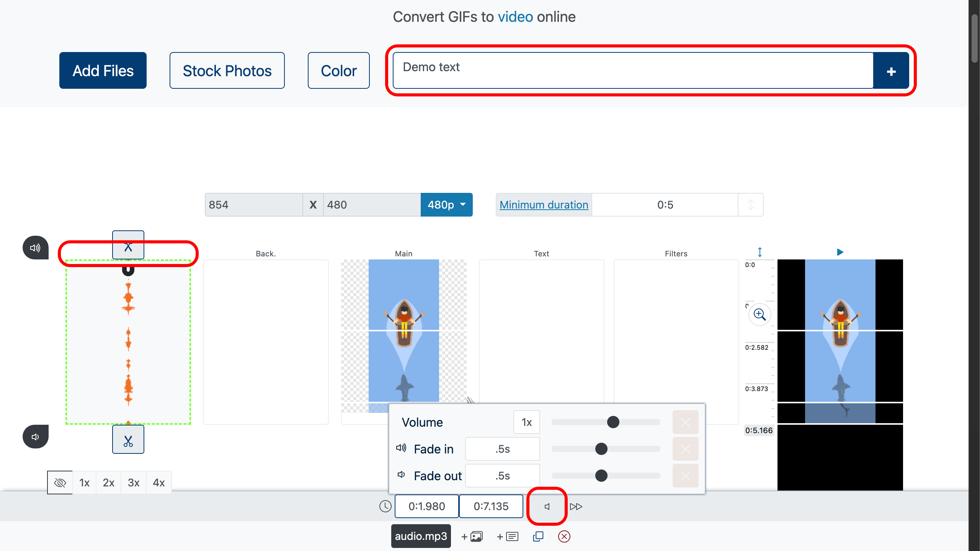Delete the audio.mp3 clip
980x551 pixels.
pos(564,536)
